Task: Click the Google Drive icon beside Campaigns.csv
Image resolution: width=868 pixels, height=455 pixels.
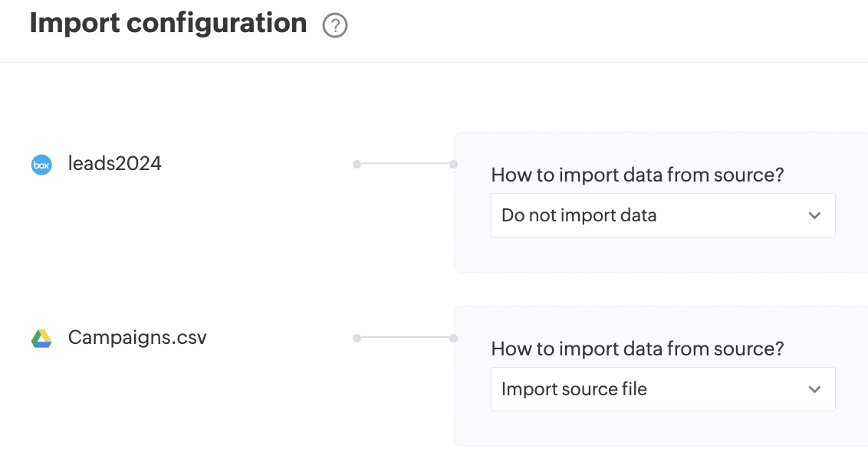Action: (x=41, y=339)
